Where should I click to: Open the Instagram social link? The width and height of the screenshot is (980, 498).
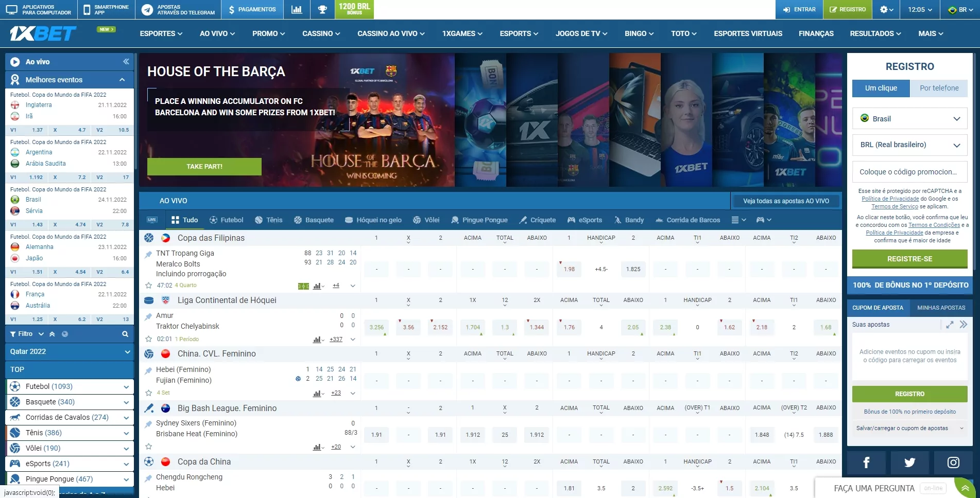[953, 463]
